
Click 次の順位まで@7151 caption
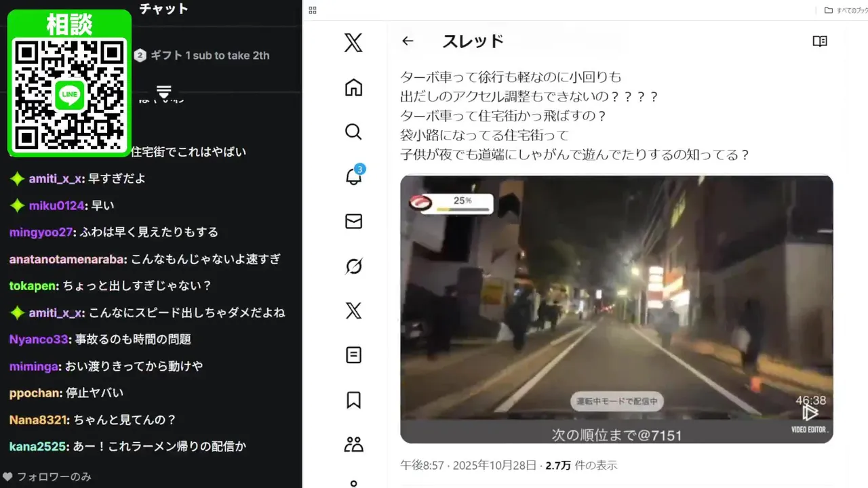[616, 434]
